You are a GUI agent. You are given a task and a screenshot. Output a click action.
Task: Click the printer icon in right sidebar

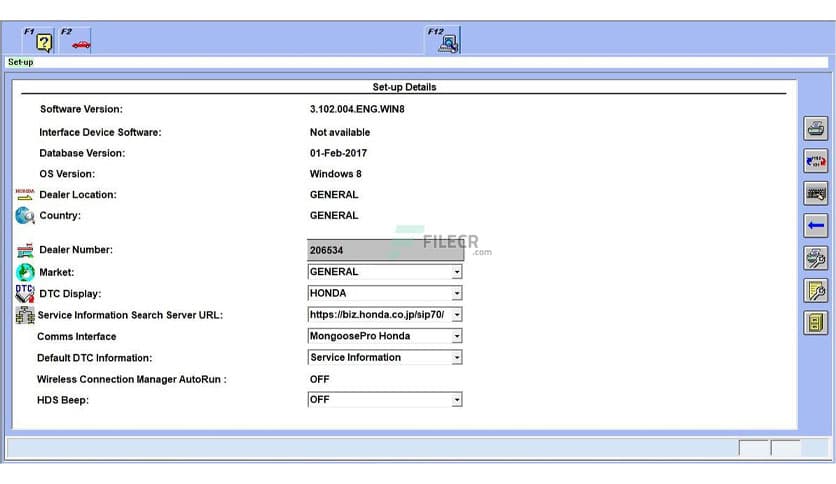[815, 129]
